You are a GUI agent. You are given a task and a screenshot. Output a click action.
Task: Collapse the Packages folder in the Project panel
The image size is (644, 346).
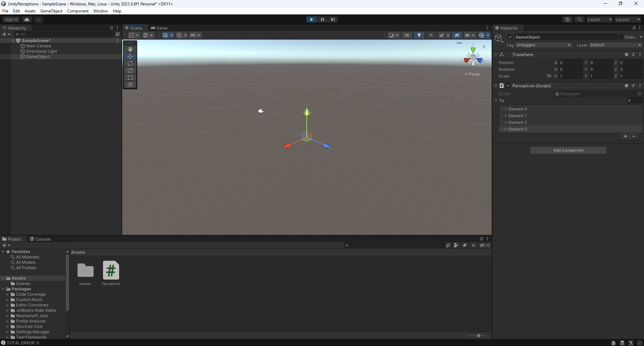click(x=3, y=289)
